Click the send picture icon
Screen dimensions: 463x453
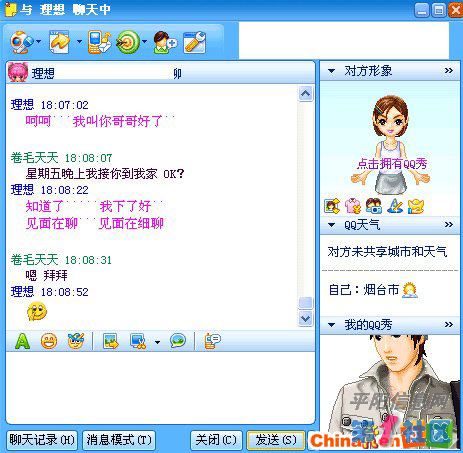[x=111, y=341]
